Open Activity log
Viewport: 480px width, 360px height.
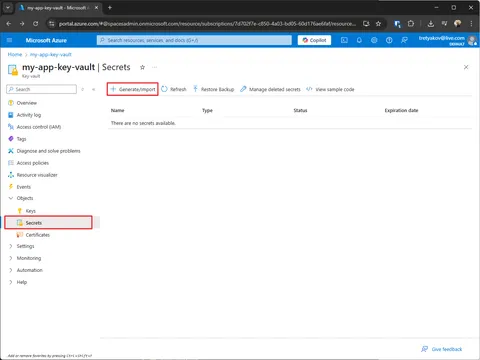(24, 115)
